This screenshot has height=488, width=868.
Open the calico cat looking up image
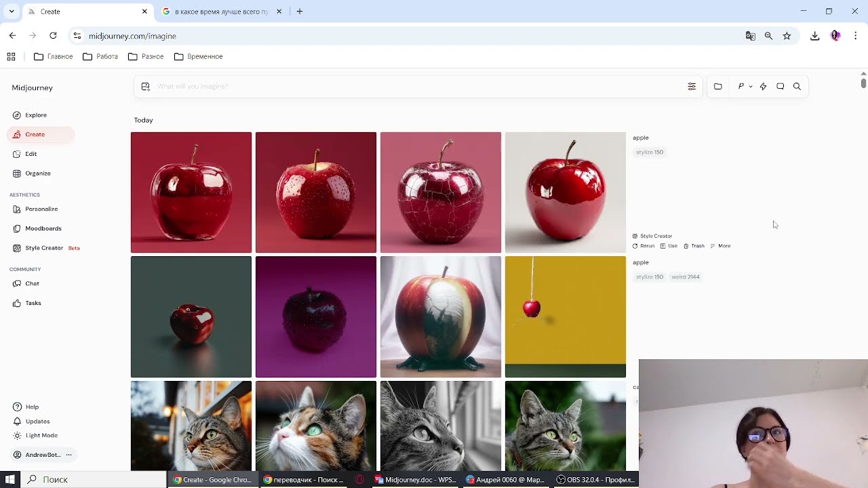pos(316,426)
